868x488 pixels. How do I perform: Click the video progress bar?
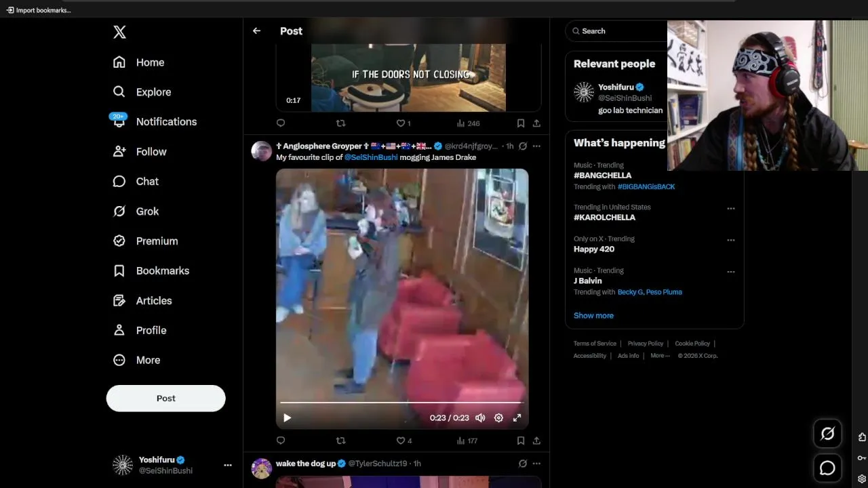point(402,403)
